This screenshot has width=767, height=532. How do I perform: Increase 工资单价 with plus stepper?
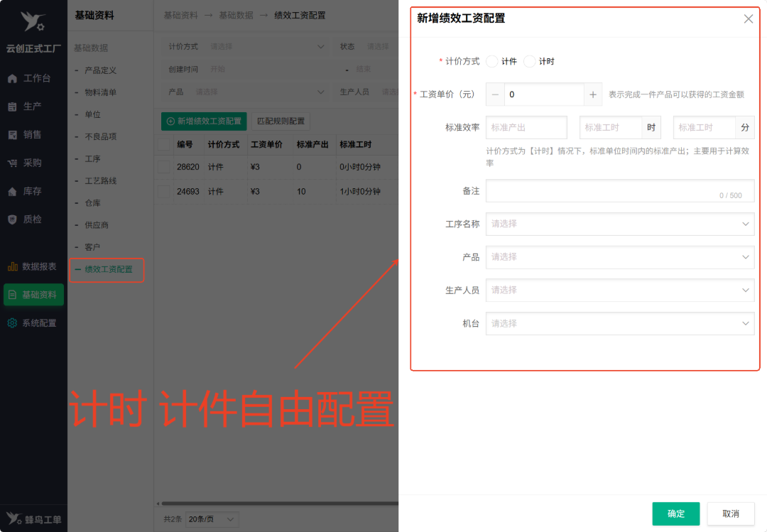pyautogui.click(x=593, y=94)
